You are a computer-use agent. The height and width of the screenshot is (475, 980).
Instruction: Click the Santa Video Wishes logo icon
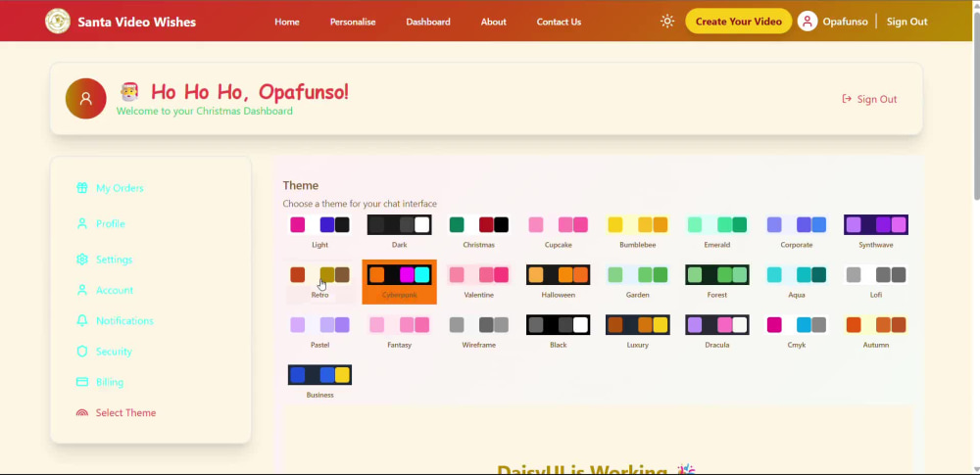pyautogui.click(x=58, y=22)
